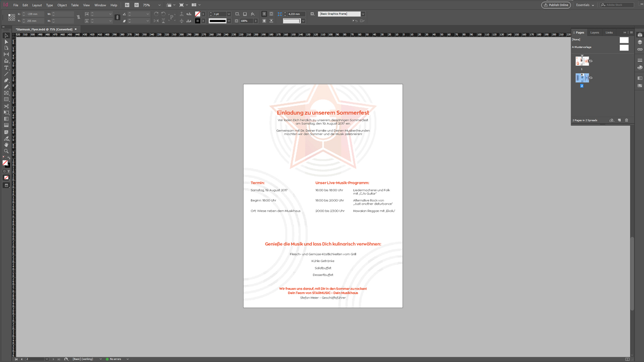
Task: Click the Create new page icon
Action: 619,120
